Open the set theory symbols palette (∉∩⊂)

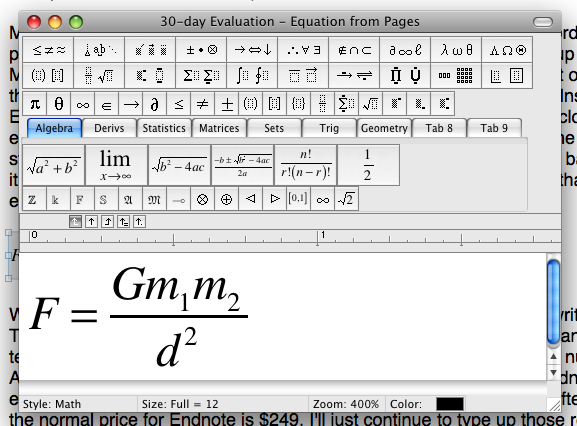(x=354, y=50)
